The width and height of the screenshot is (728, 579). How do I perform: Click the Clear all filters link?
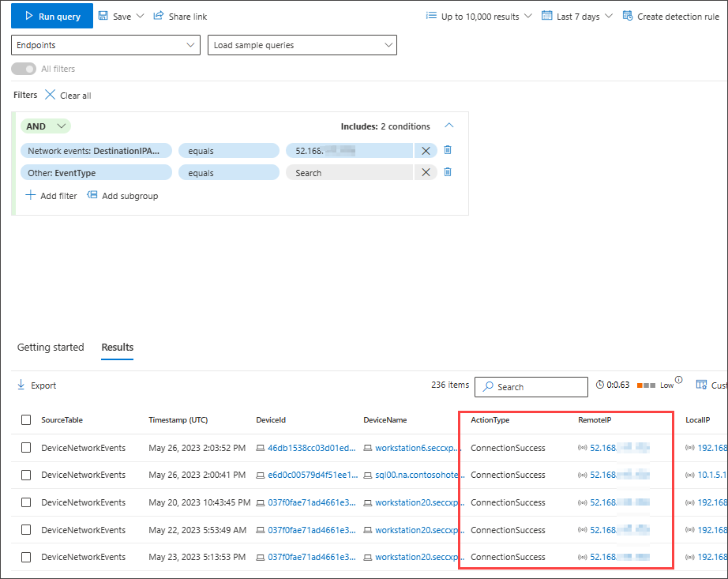tap(74, 95)
